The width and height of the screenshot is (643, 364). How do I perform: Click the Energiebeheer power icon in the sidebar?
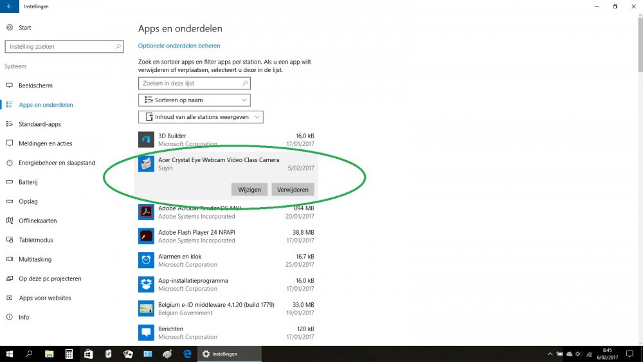click(10, 163)
